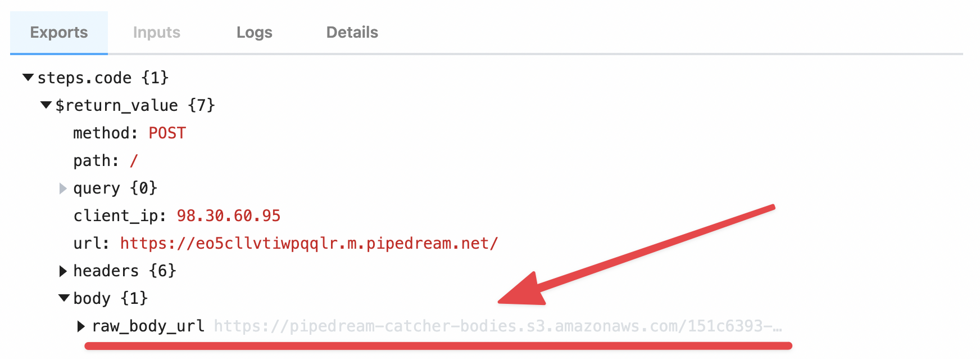The image size is (980, 359).
Task: Click the $return_value label
Action: (x=117, y=105)
